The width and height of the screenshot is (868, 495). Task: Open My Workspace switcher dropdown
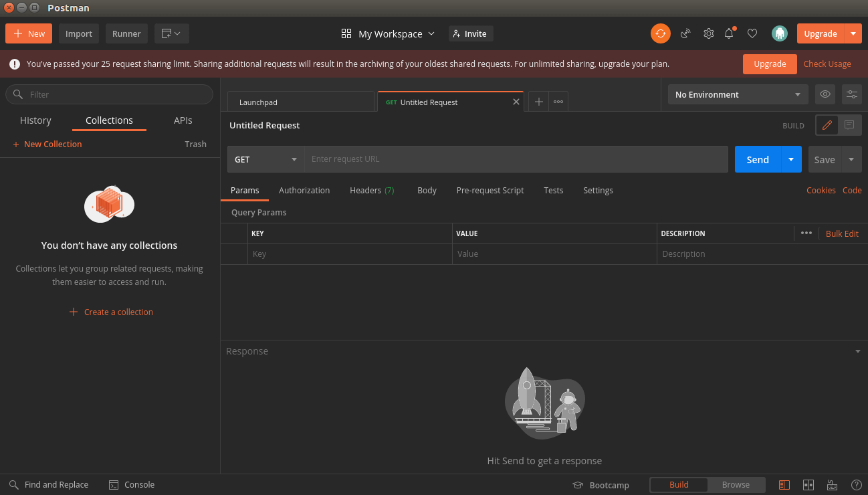tap(388, 33)
